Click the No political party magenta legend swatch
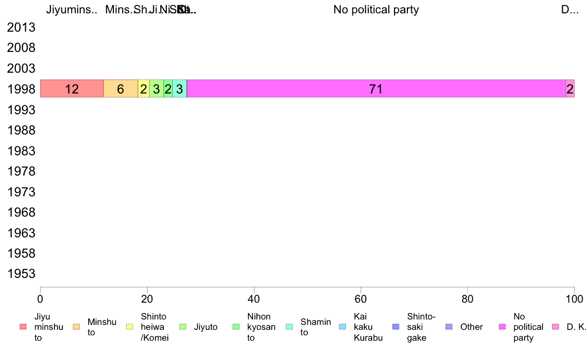 (502, 327)
